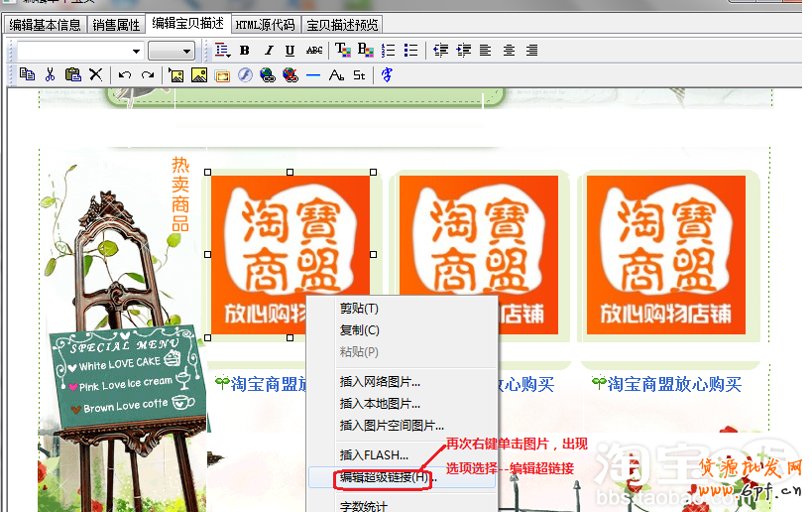The height and width of the screenshot is (512, 812).
Task: Insert a horizontal line
Action: tap(313, 74)
